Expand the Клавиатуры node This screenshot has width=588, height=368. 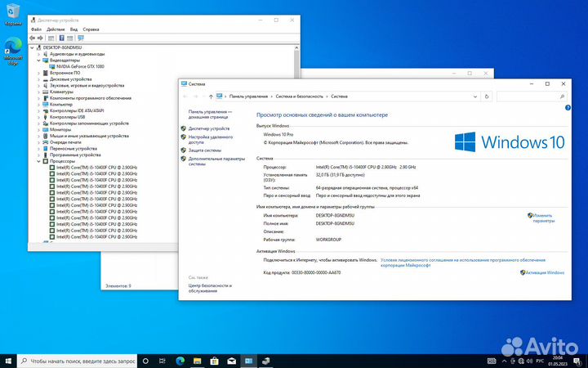tap(38, 92)
